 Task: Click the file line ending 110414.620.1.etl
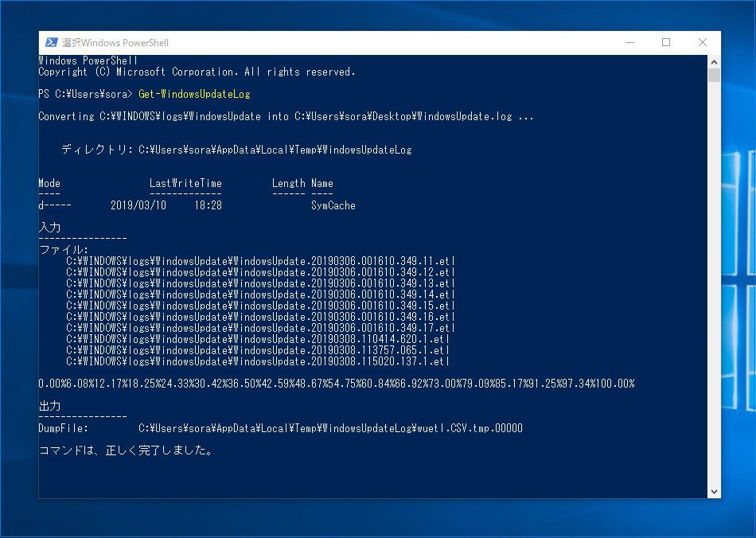click(x=258, y=339)
